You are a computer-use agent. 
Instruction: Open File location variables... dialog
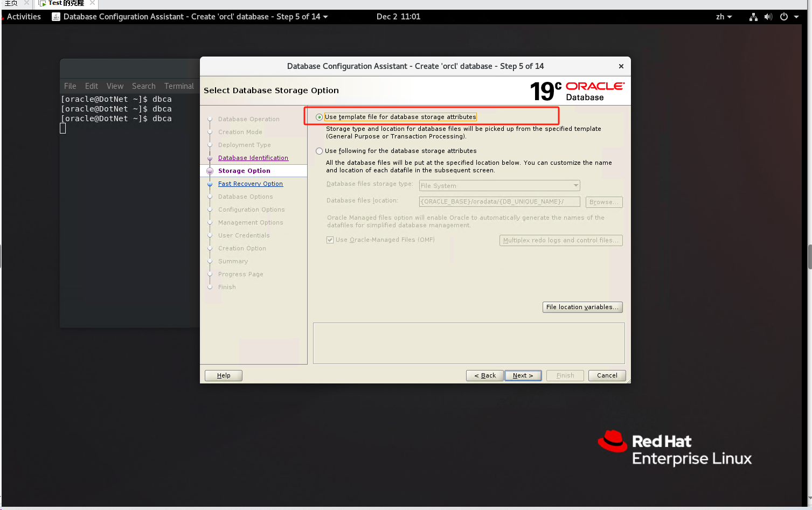582,307
